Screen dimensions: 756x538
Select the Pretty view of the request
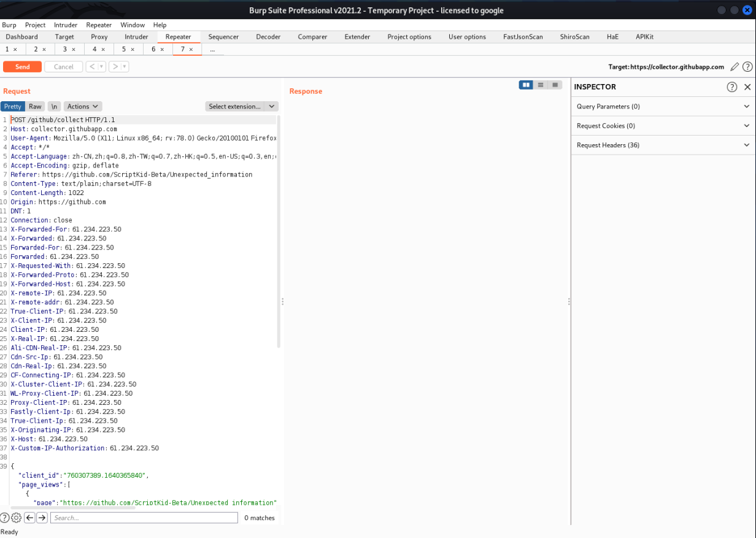(13, 106)
